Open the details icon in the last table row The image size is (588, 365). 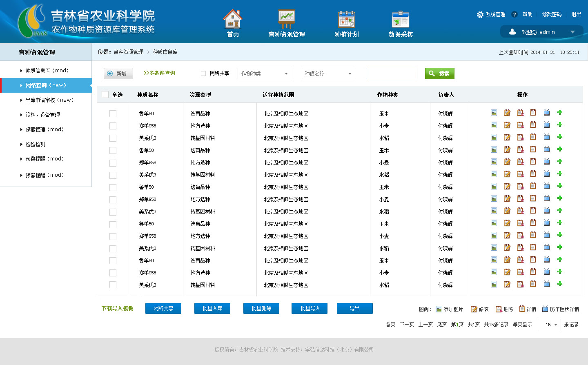point(533,284)
